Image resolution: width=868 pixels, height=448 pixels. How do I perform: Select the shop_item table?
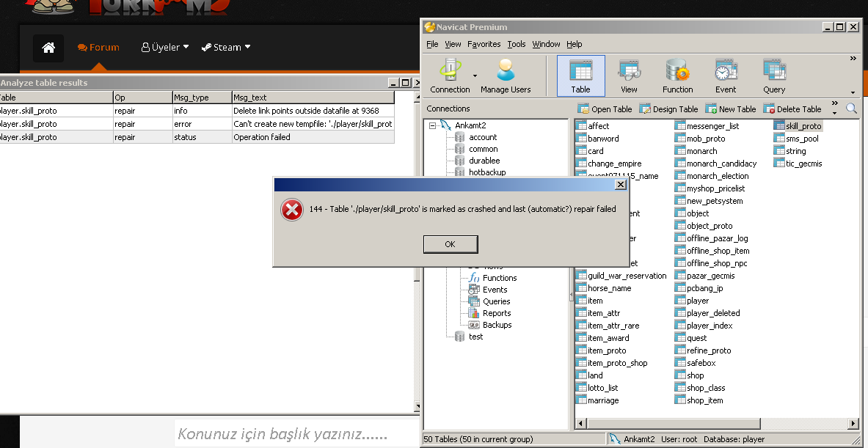pyautogui.click(x=699, y=400)
